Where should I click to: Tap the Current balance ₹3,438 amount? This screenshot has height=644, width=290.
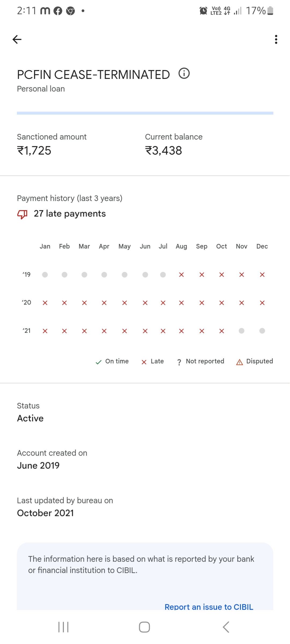pyautogui.click(x=164, y=151)
